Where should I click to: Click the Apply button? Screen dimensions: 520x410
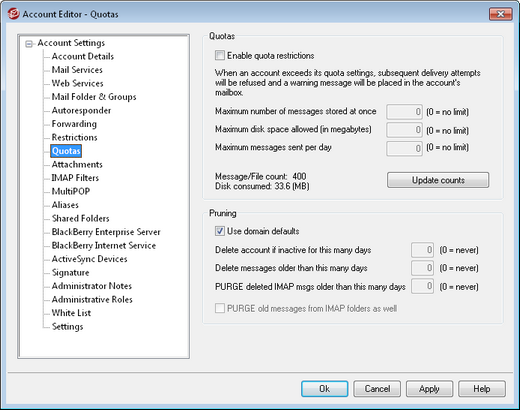pyautogui.click(x=429, y=389)
